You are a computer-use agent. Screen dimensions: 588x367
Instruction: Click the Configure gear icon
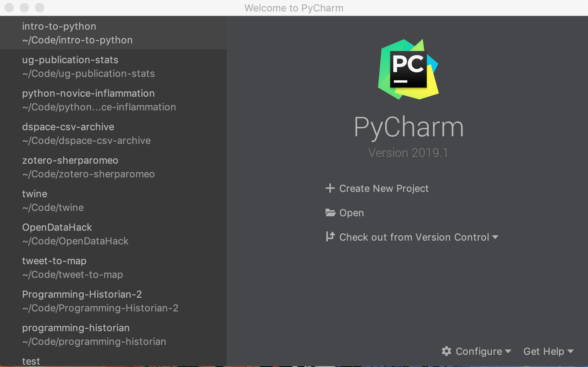click(447, 351)
